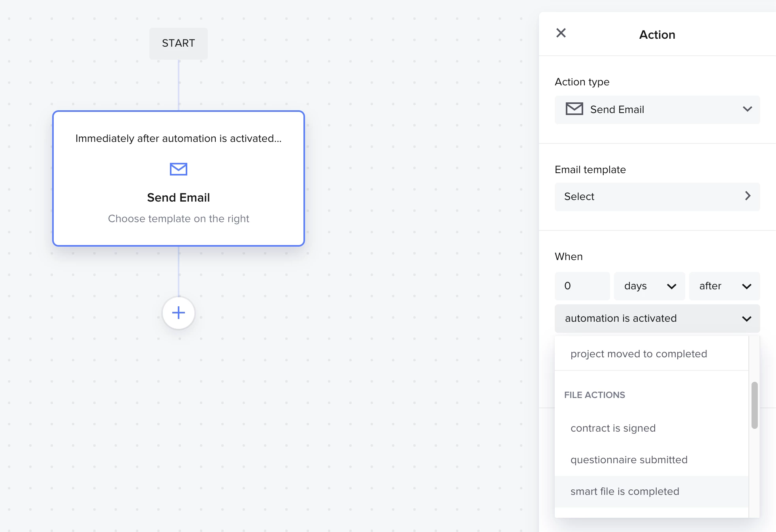
Task: Pick smart file is completed option
Action: point(625,491)
